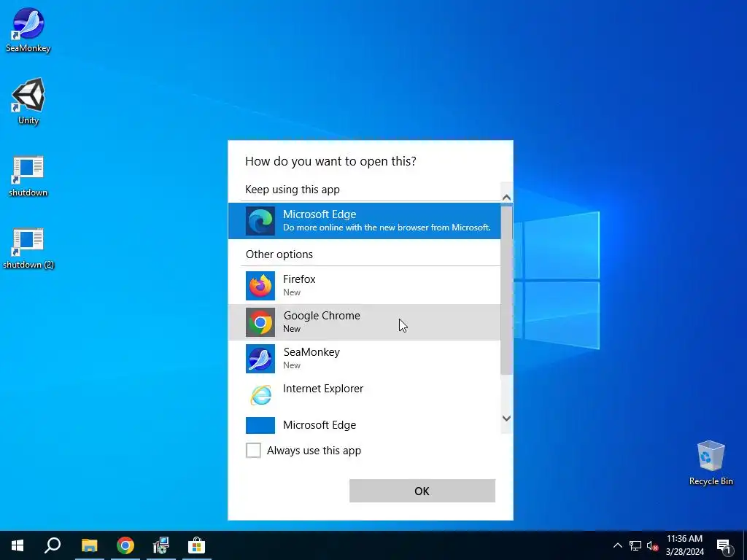This screenshot has height=560, width=747.
Task: Show hidden system tray icons
Action: point(617,545)
